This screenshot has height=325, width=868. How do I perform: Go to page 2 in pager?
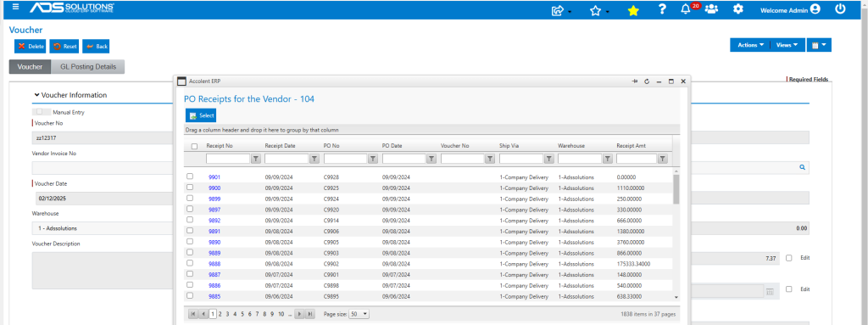[x=220, y=314]
